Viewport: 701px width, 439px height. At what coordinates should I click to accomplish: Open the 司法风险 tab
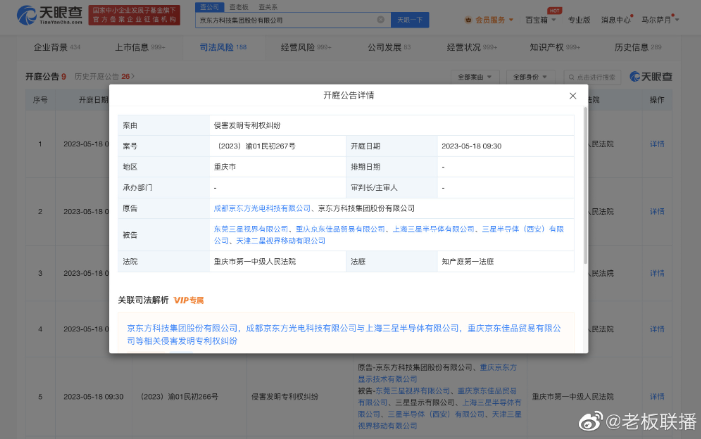point(223,47)
